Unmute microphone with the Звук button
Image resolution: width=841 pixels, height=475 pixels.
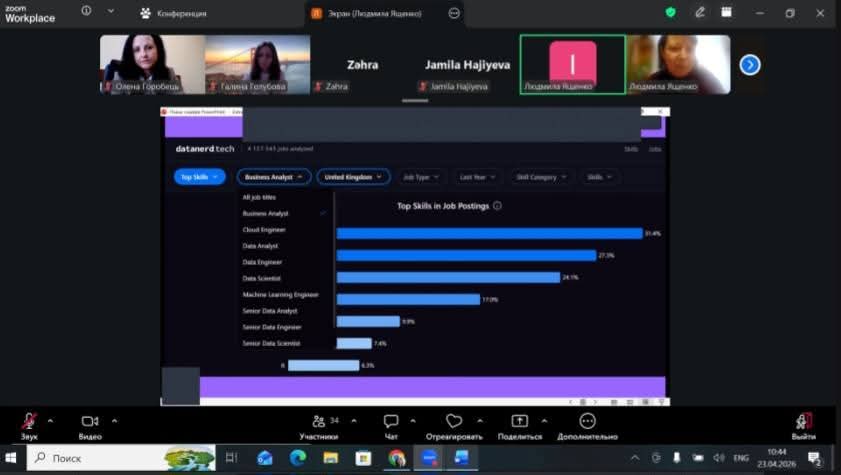[30, 421]
